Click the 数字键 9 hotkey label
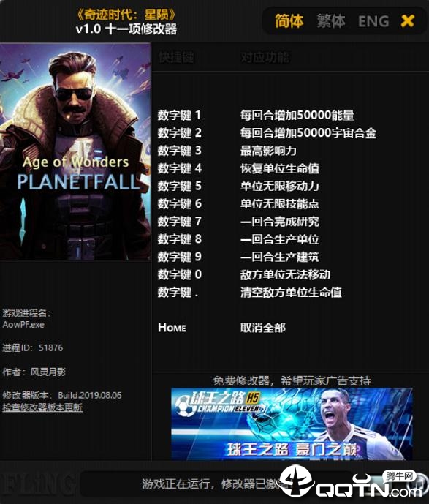429x504 pixels. point(180,257)
